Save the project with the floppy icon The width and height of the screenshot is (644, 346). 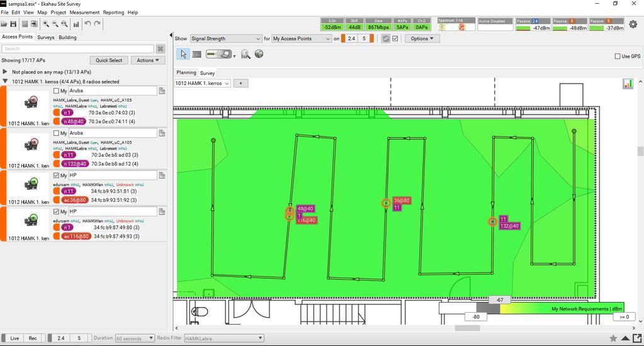[13, 24]
